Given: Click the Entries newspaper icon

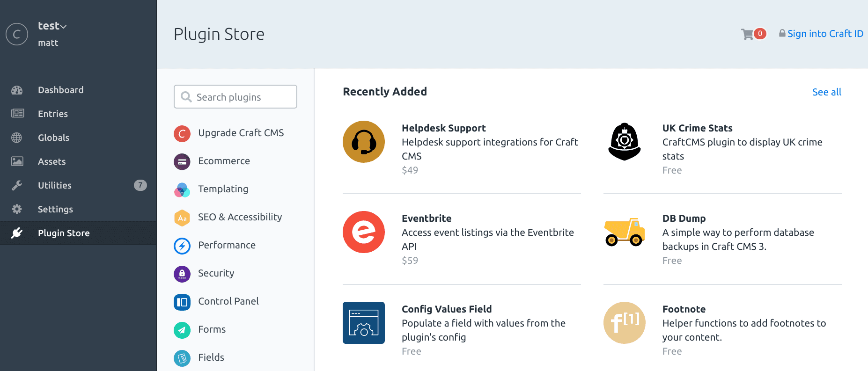Looking at the screenshot, I should [x=17, y=114].
